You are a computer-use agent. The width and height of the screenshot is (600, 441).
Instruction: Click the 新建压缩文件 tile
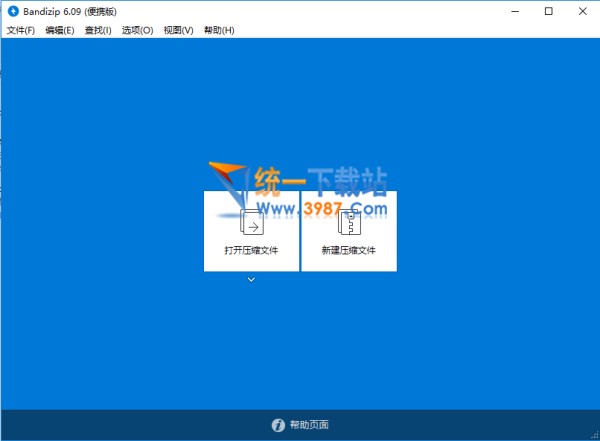349,231
